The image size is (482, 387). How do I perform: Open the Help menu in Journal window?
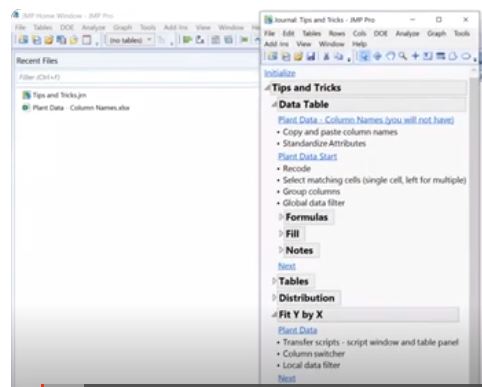(359, 44)
